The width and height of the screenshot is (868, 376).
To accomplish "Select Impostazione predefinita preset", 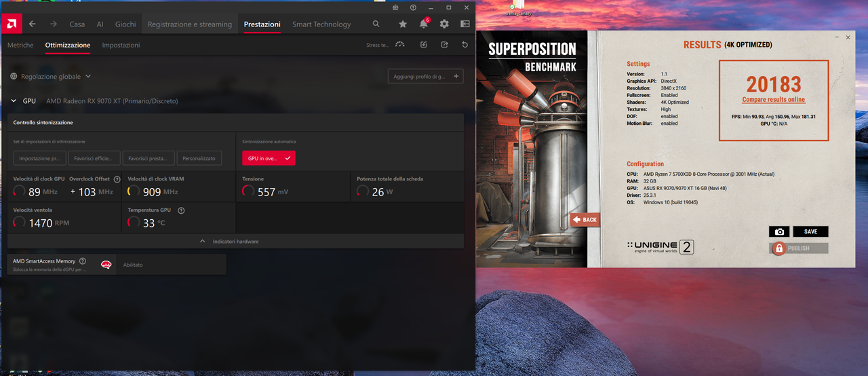I will pyautogui.click(x=39, y=158).
